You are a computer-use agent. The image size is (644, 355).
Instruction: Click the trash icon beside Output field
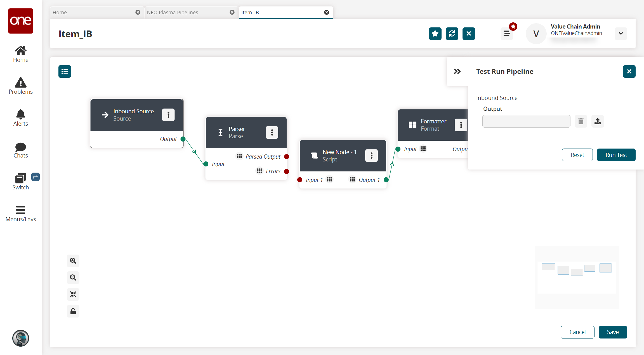[581, 121]
